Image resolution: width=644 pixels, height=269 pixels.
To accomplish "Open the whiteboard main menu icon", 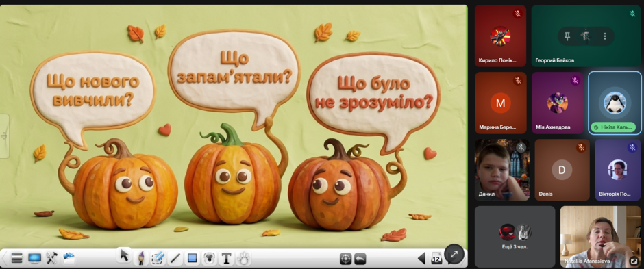I will (x=16, y=258).
